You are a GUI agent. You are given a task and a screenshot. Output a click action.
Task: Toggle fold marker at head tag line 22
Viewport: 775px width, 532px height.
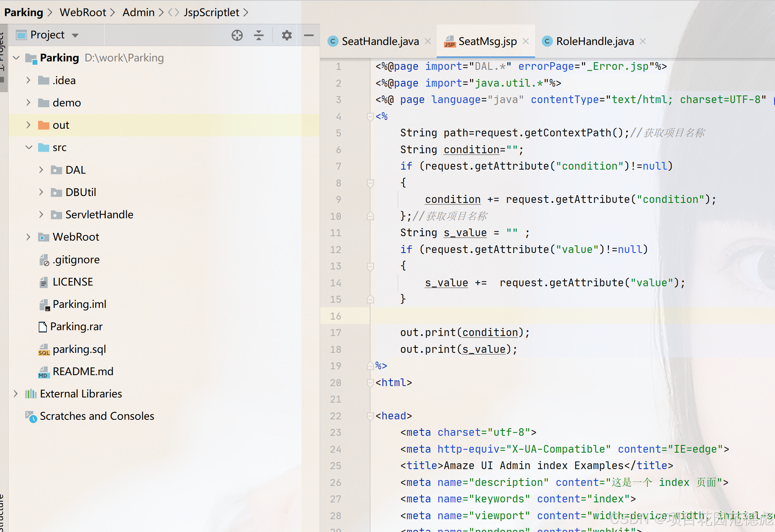coord(370,416)
